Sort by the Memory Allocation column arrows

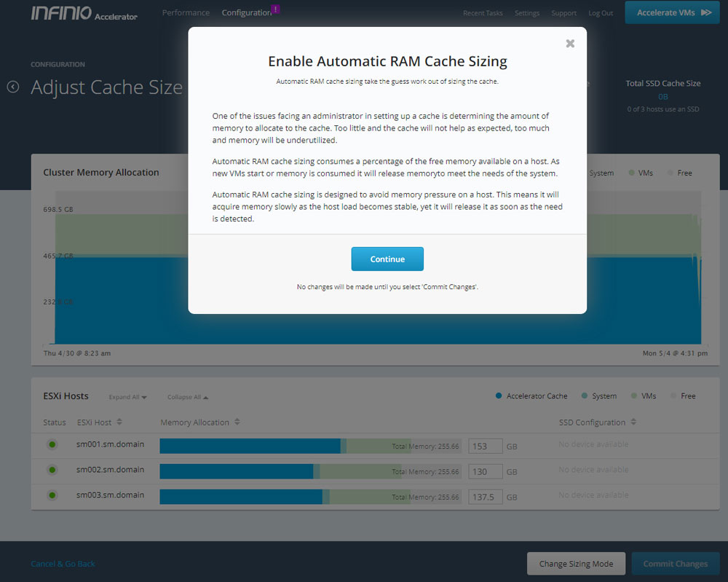(x=237, y=422)
